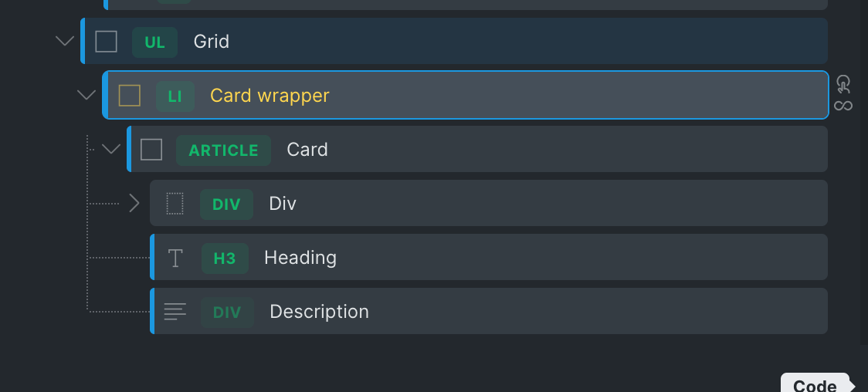Click the block icon on the Grid row
The image size is (868, 392).
pos(106,42)
